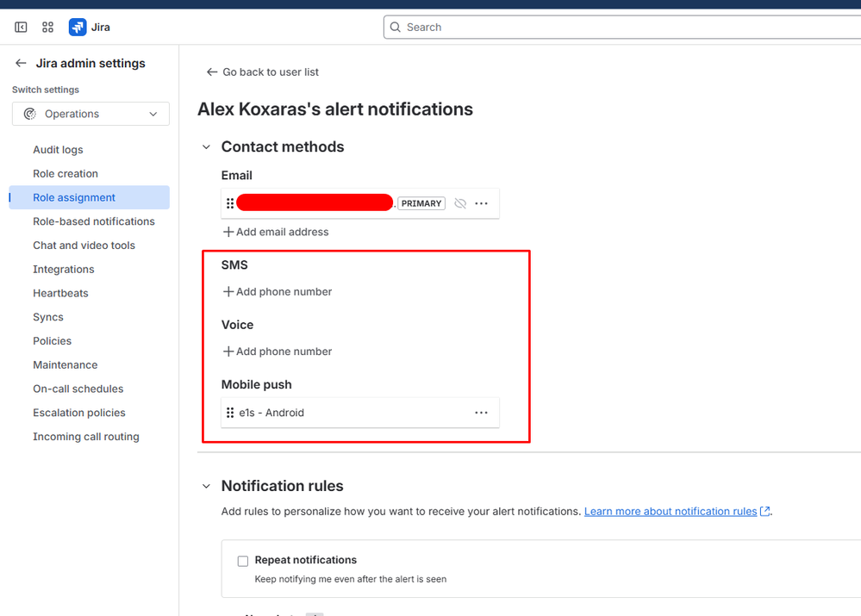Click the Jira admin settings heading
Image resolution: width=861 pixels, height=616 pixels.
[x=90, y=63]
